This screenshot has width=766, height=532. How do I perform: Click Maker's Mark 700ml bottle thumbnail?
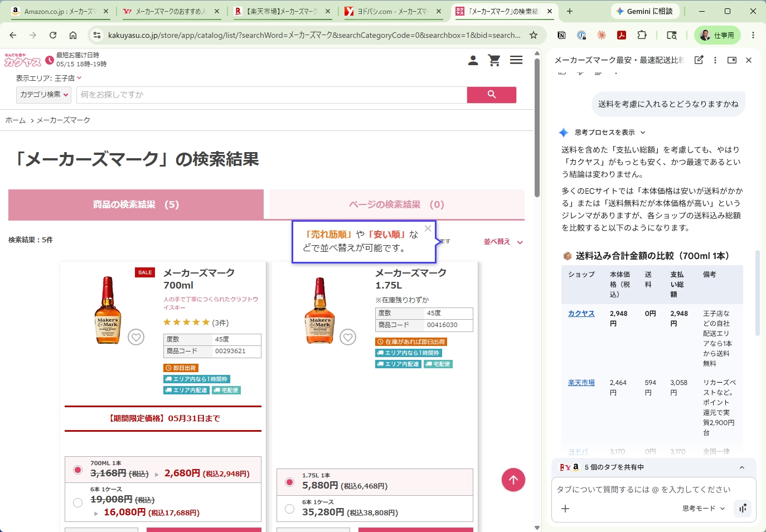(108, 310)
